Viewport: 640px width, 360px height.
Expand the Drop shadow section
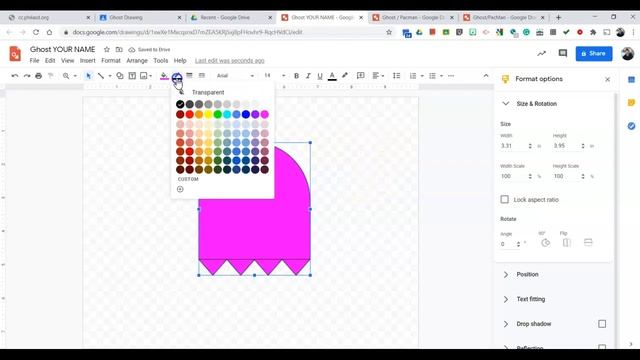click(506, 324)
